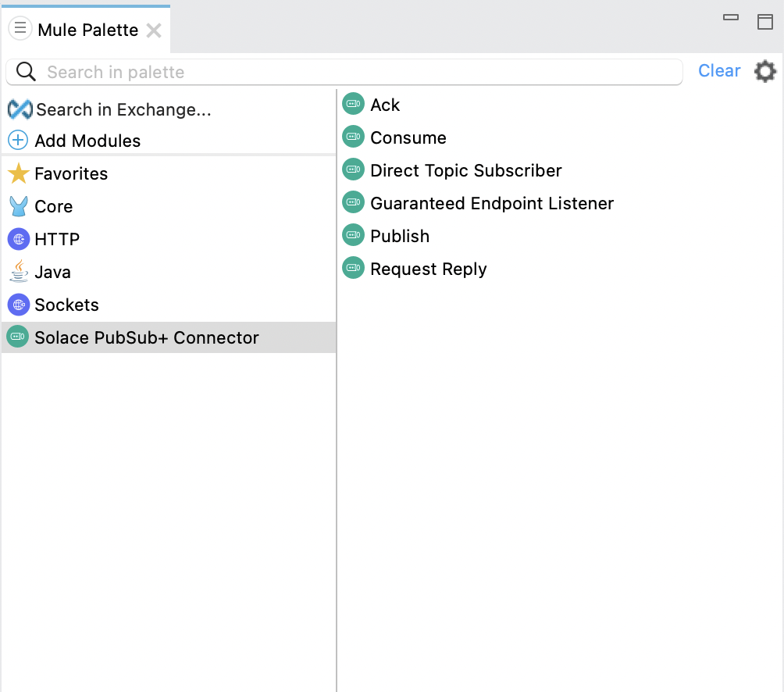
Task: Click the Core module mule icon
Action: [18, 206]
